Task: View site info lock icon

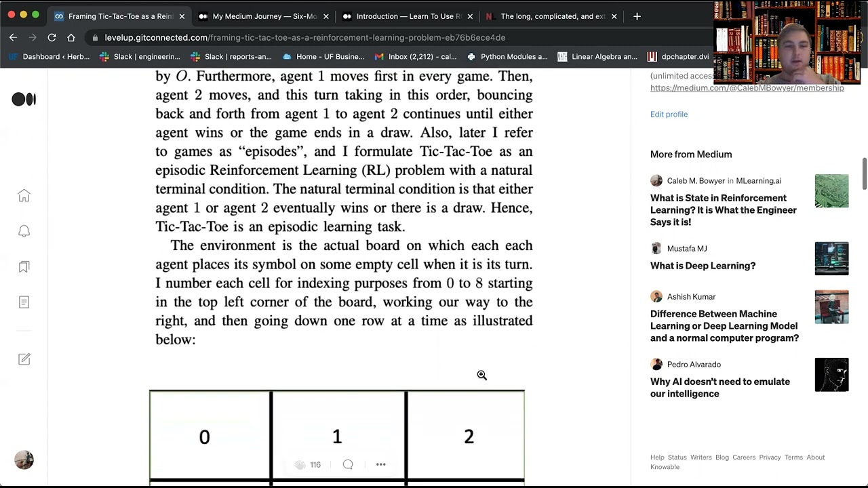Action: pyautogui.click(x=95, y=38)
